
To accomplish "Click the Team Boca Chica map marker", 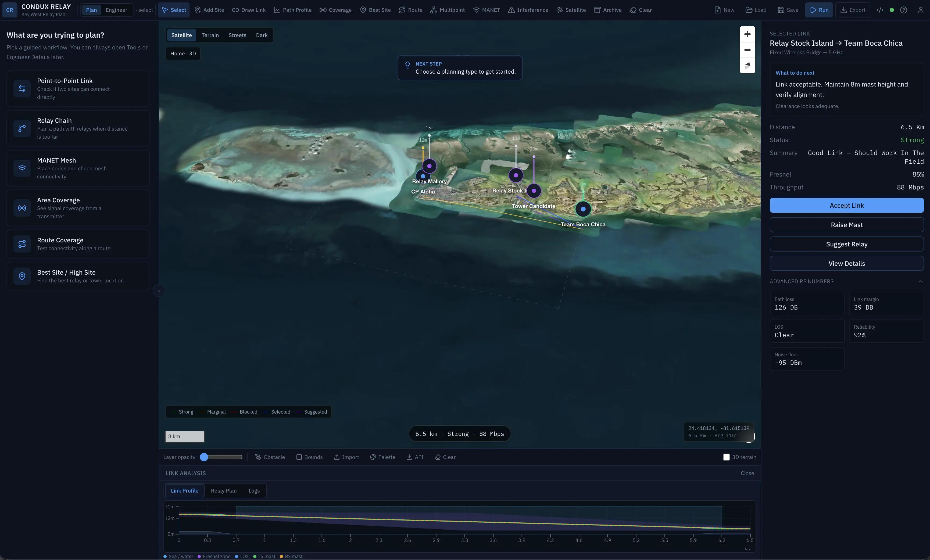I will (583, 209).
